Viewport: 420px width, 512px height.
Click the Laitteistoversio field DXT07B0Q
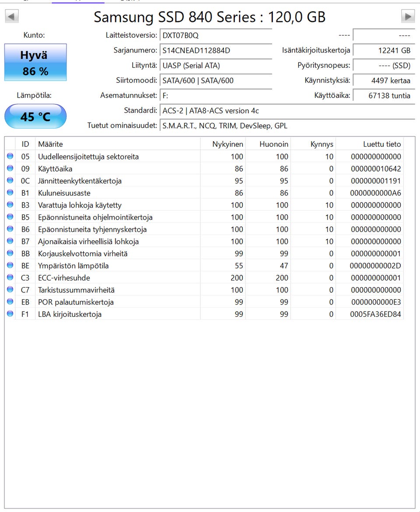[x=216, y=35]
